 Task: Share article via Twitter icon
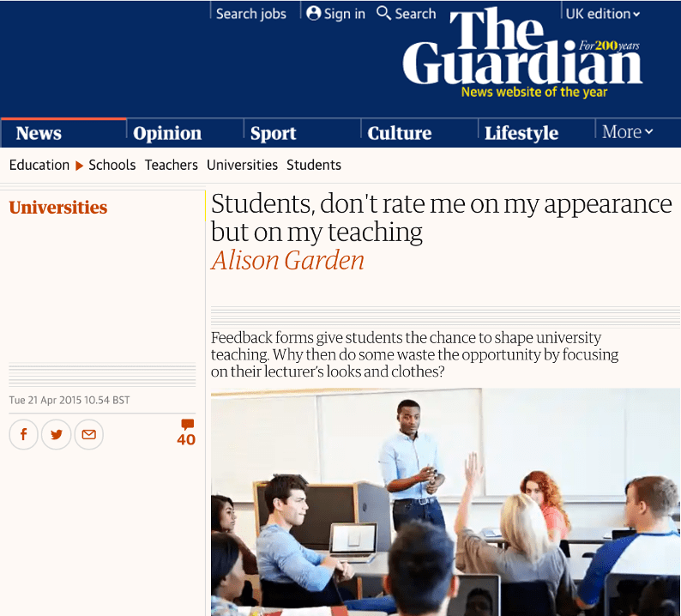click(x=56, y=434)
